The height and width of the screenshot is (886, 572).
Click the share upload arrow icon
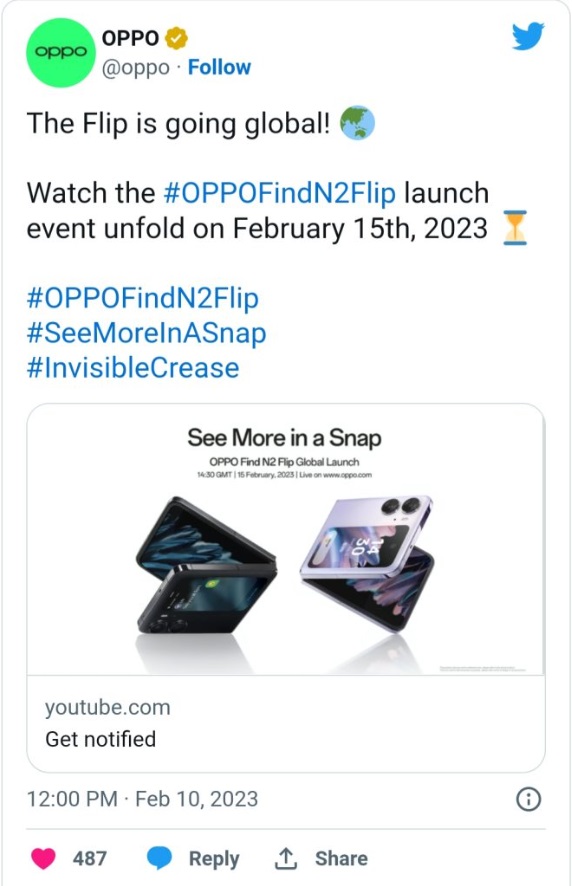point(285,858)
